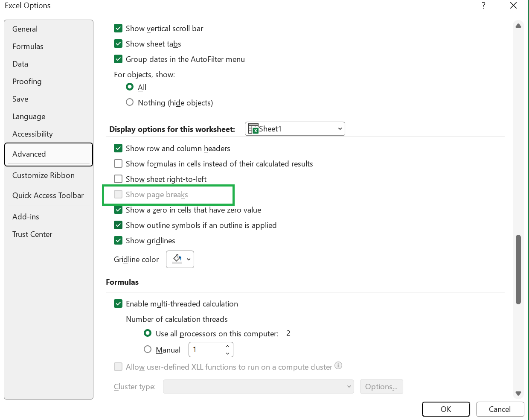Viewport: 529px width, 420px height.
Task: Click the Sheet1 worksheet icon in the dropdown
Action: coord(253,129)
